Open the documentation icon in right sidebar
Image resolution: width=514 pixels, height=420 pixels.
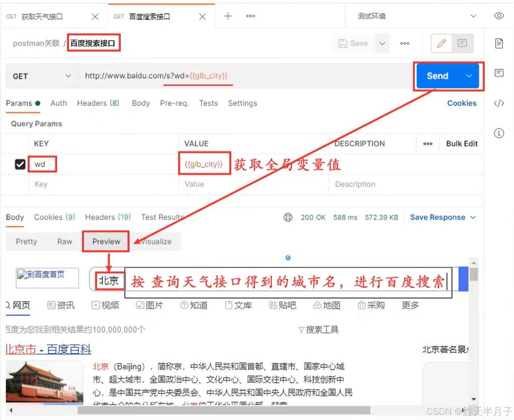(x=499, y=43)
